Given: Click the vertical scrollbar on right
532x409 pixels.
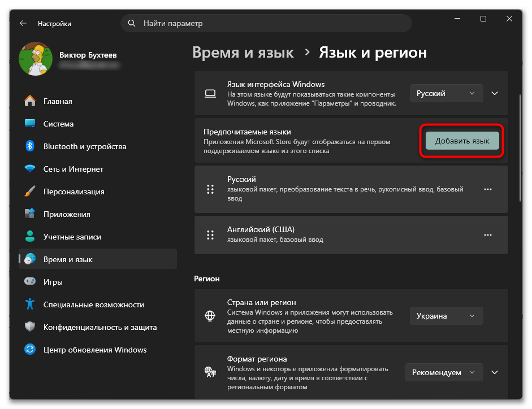Looking at the screenshot, I should [x=520, y=148].
